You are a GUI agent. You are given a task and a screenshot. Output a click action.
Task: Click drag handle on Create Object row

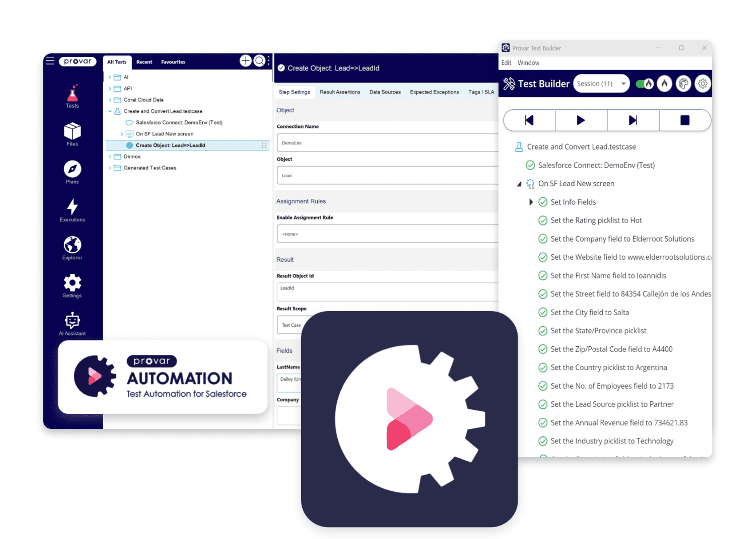tap(264, 145)
